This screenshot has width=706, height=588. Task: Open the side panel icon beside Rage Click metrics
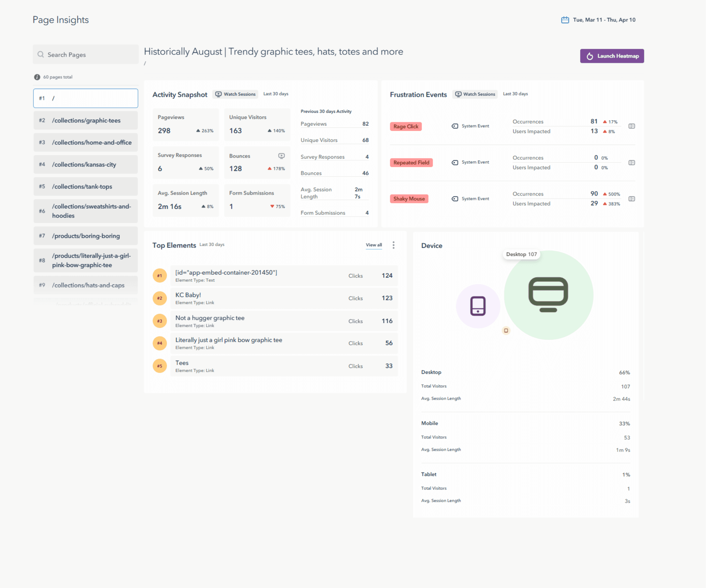(632, 126)
